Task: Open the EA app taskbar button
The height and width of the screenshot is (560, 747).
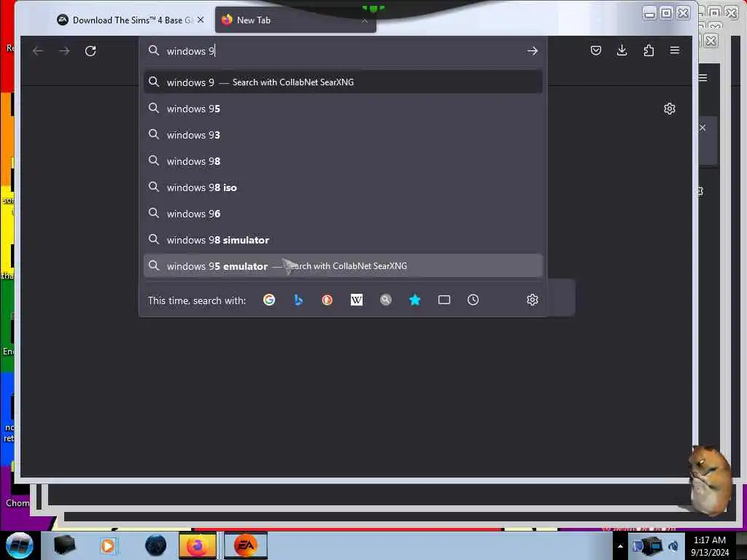Action: [245, 545]
